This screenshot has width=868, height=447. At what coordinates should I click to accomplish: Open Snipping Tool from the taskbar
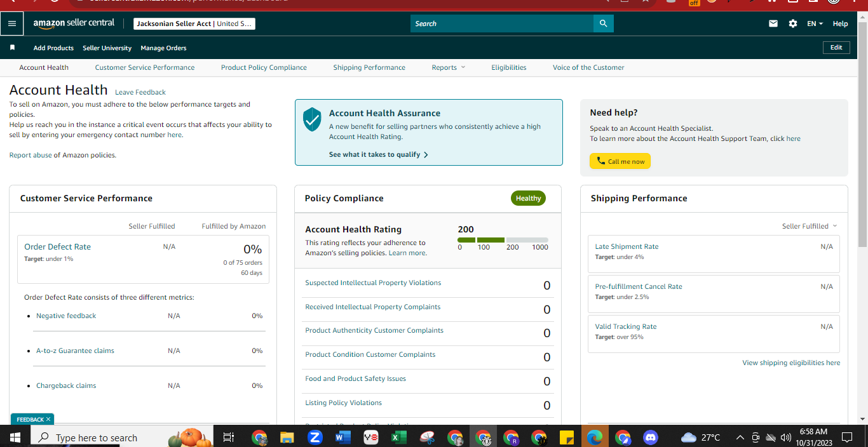(x=428, y=437)
